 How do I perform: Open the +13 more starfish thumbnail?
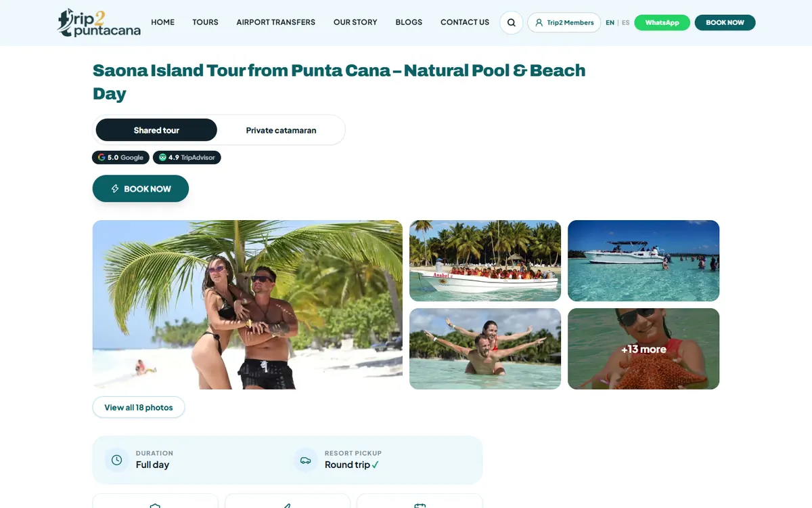click(644, 349)
